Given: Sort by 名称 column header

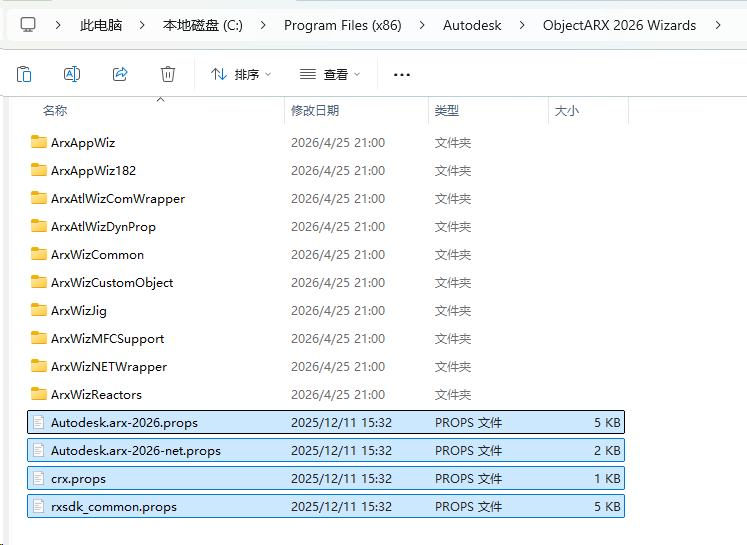Looking at the screenshot, I should [55, 111].
